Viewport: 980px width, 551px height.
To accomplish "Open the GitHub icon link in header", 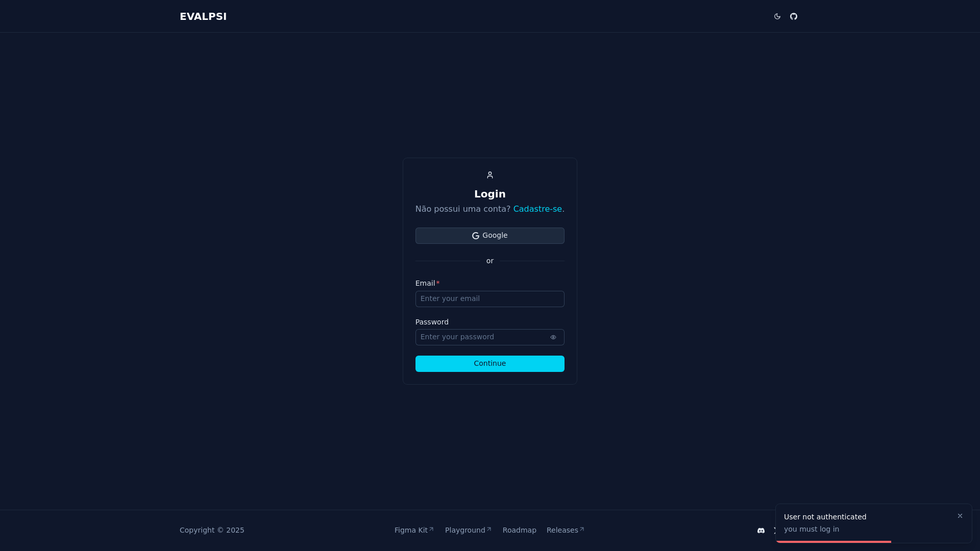I will pyautogui.click(x=794, y=16).
